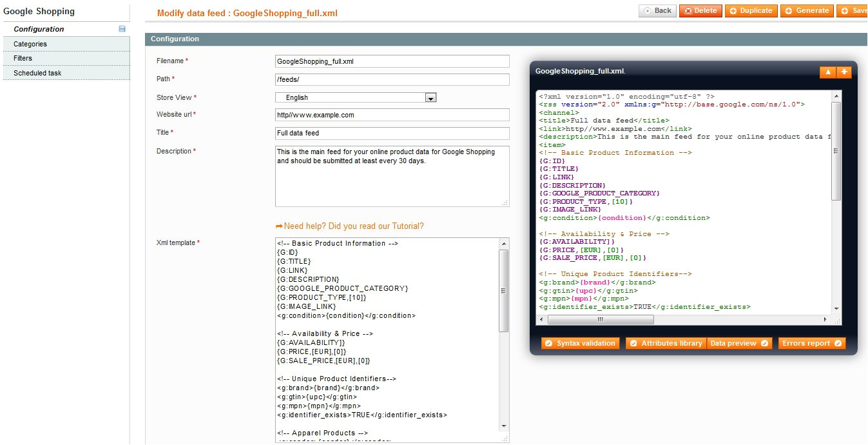Open the 'Did you read our Tutorial?' link
Screen dimensions: 868x445
pyautogui.click(x=376, y=226)
